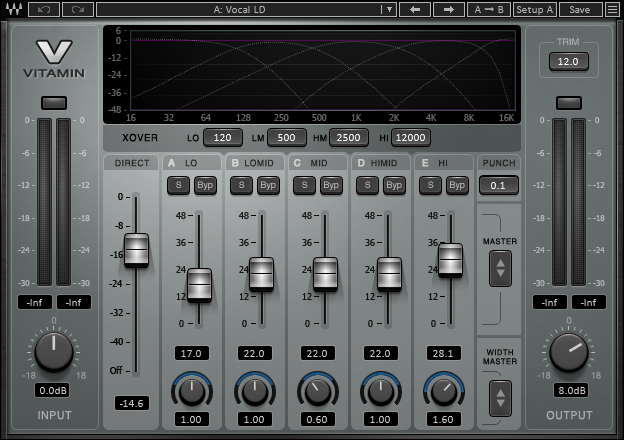Click the MASTER up/down stepper
Screen dimensions: 624x440
[500, 269]
